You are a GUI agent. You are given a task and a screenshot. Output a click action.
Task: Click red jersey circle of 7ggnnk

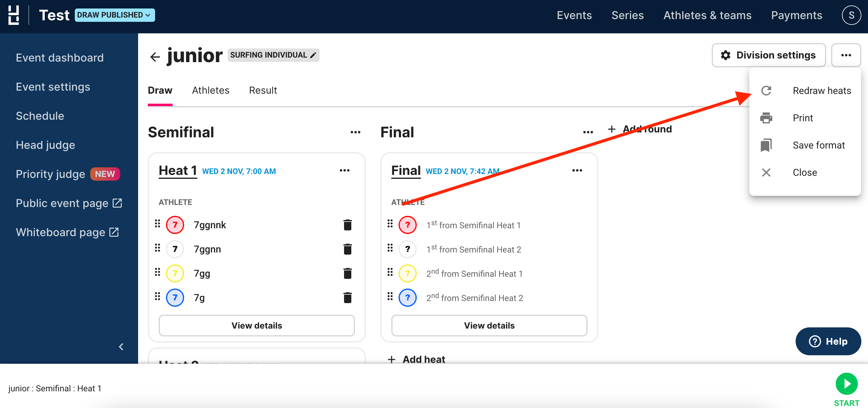point(175,225)
